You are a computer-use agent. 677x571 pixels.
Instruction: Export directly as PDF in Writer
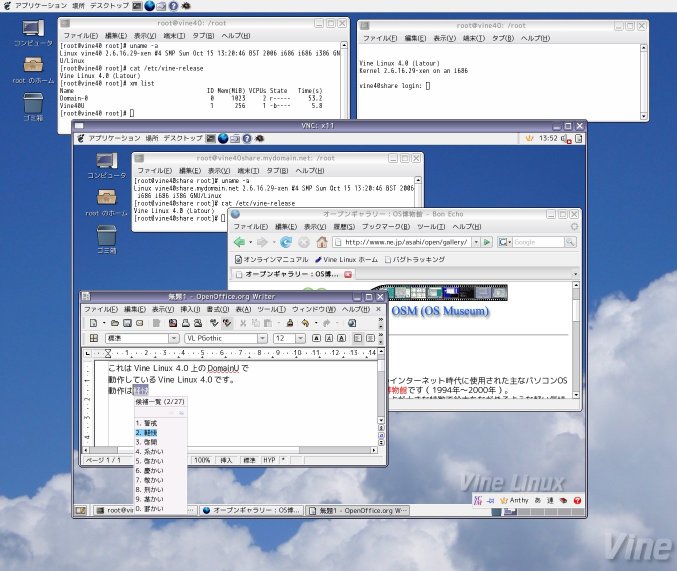click(x=173, y=323)
